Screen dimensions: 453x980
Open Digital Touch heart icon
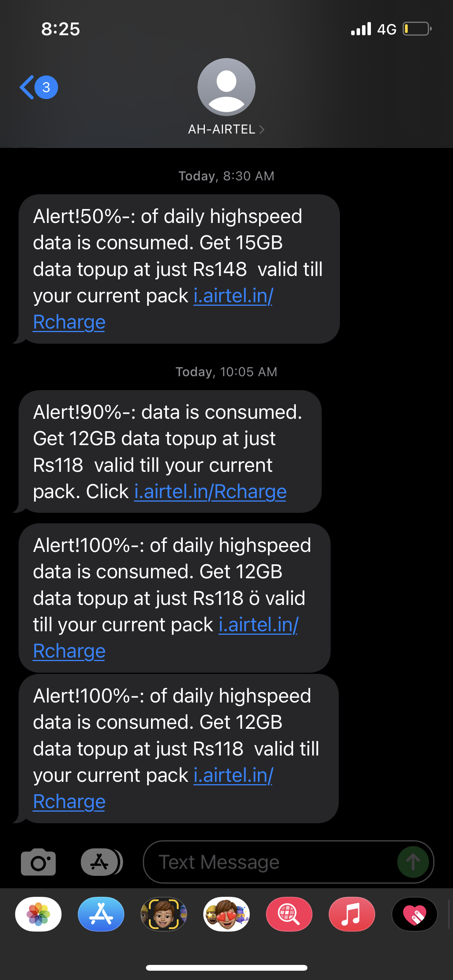pos(414,914)
